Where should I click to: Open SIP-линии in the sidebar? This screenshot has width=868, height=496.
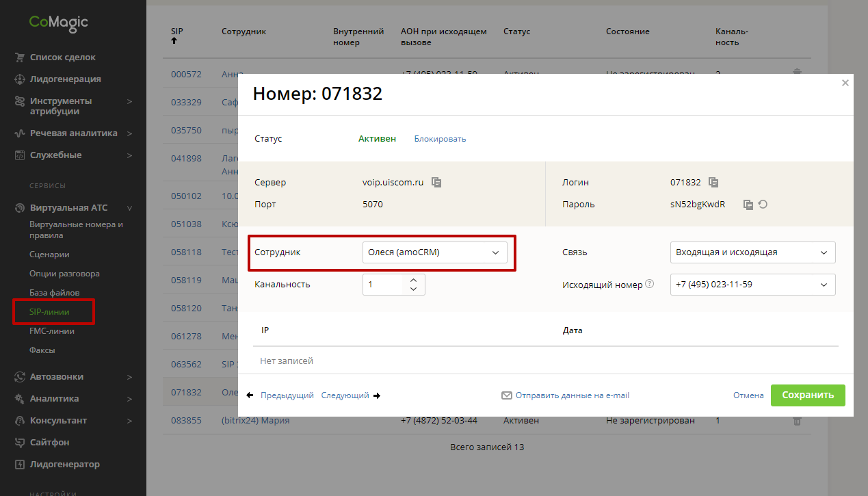coord(49,312)
